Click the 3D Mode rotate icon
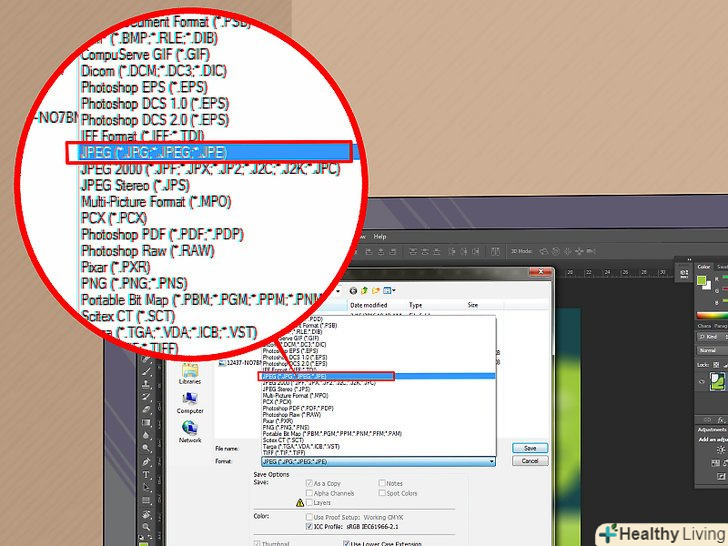This screenshot has height=546, width=728. click(544, 252)
